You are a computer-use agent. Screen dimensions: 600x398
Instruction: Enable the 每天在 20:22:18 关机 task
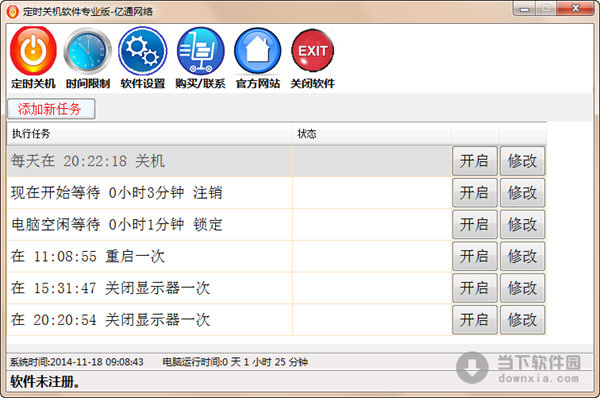coord(475,161)
